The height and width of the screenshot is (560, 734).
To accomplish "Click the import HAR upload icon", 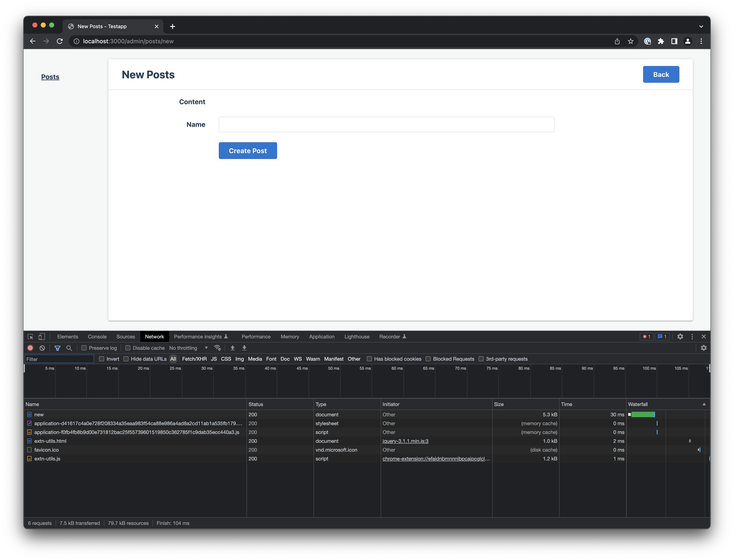I will pos(233,348).
